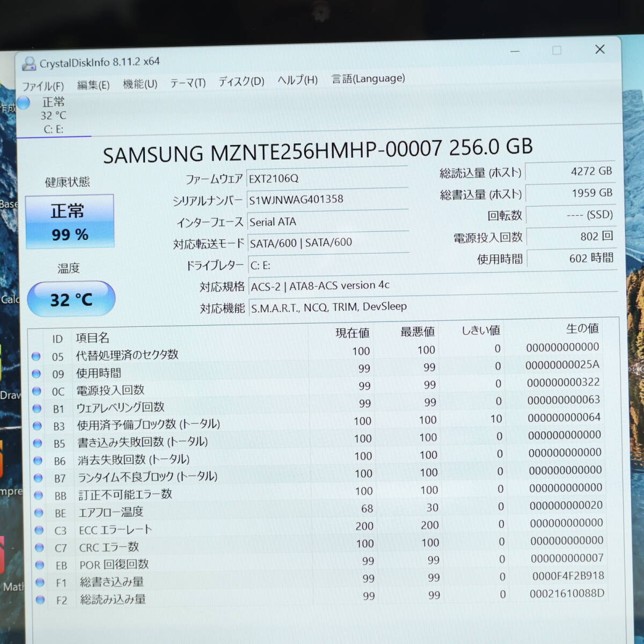Click threshold value 10 in row B3
Image resolution: width=644 pixels, height=644 pixels.
pyautogui.click(x=496, y=419)
